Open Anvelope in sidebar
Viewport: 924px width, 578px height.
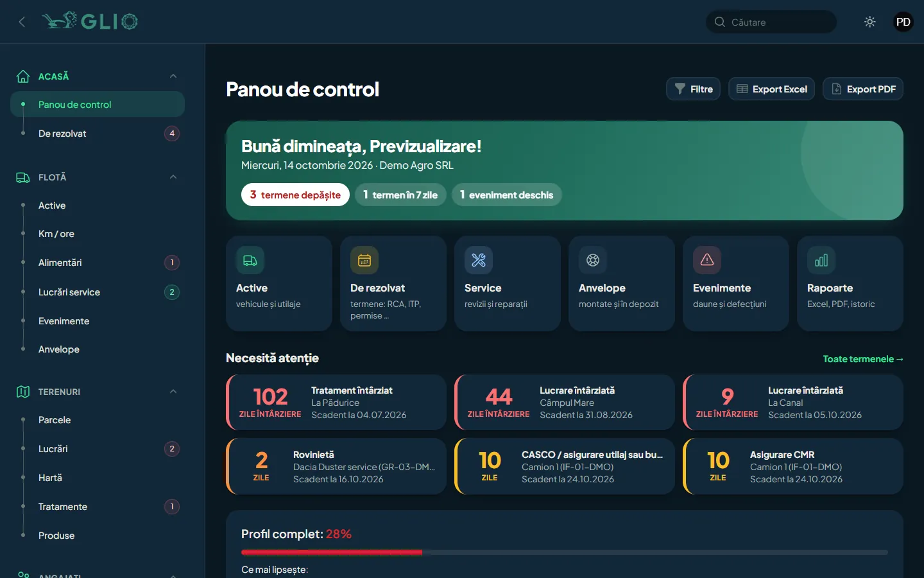(98, 349)
